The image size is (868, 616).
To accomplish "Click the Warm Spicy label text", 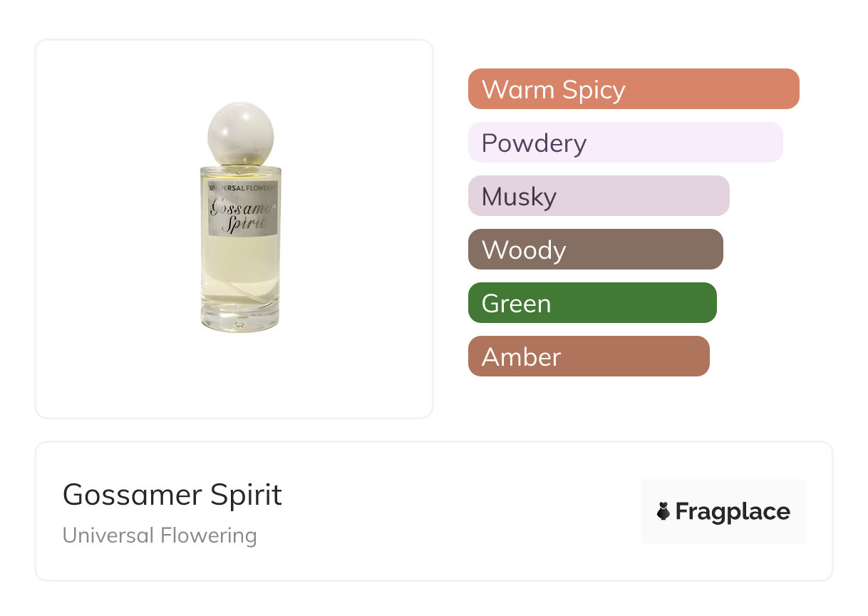I will click(x=553, y=90).
